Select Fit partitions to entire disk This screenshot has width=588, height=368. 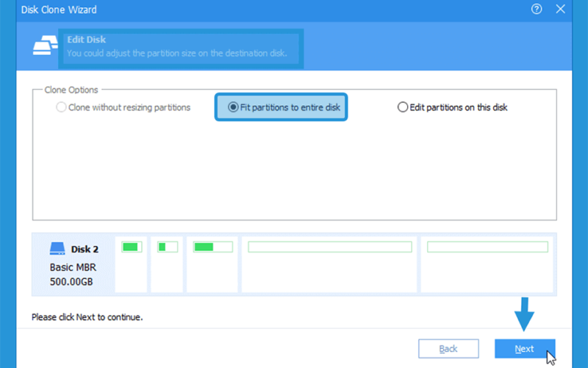[284, 107]
